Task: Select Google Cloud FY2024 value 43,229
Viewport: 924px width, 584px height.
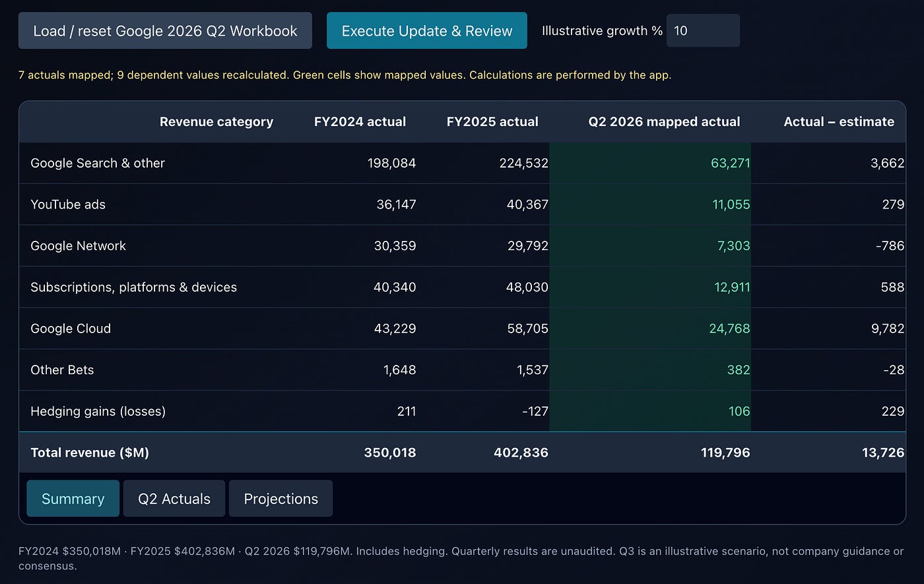Action: click(x=394, y=328)
